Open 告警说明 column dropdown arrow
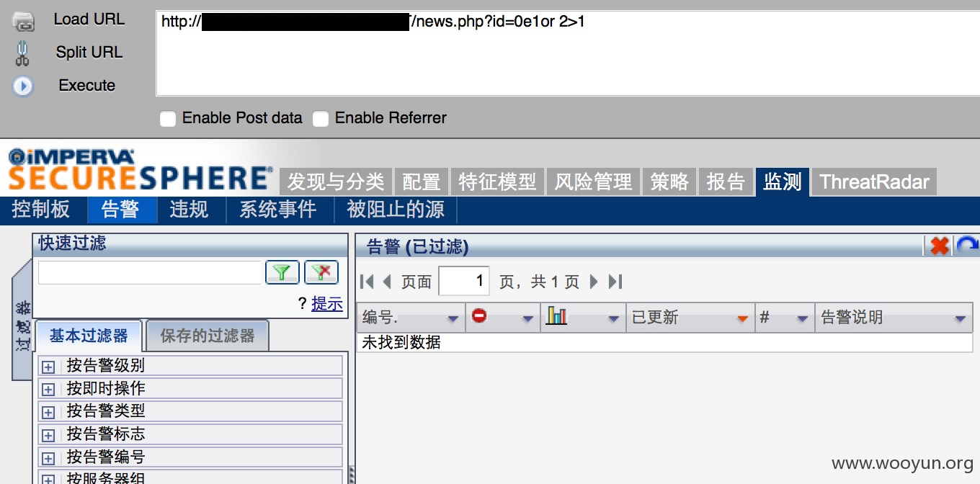 (961, 319)
